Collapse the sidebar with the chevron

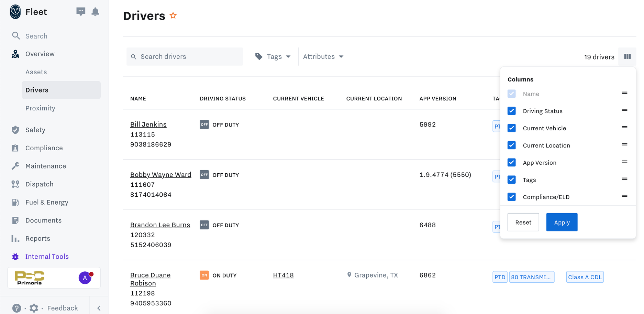tap(99, 308)
